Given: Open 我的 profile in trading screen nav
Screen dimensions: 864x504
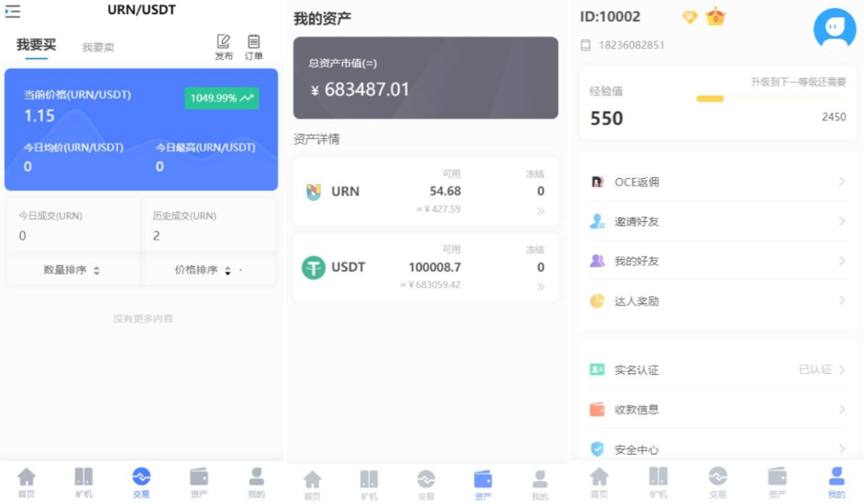Looking at the screenshot, I should pos(256,483).
